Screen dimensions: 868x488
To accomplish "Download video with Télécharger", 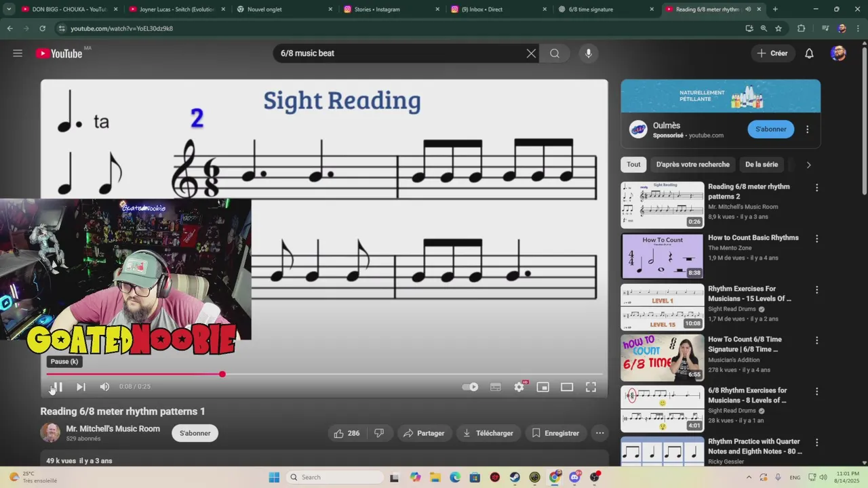I will point(488,433).
